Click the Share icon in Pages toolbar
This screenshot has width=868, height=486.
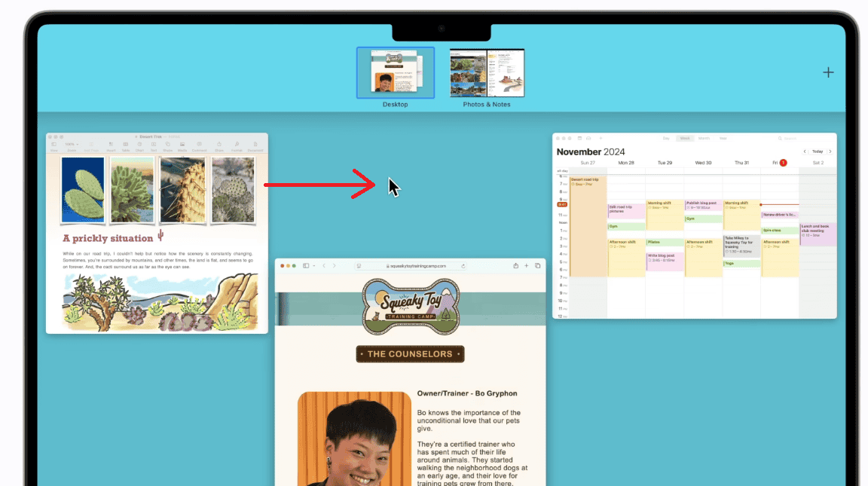tap(219, 144)
